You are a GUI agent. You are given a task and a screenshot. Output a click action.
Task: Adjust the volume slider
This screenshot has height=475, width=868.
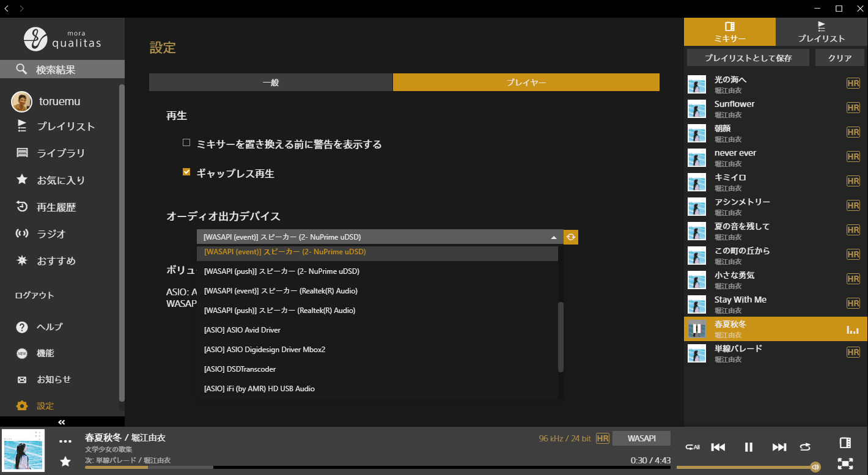point(748,468)
